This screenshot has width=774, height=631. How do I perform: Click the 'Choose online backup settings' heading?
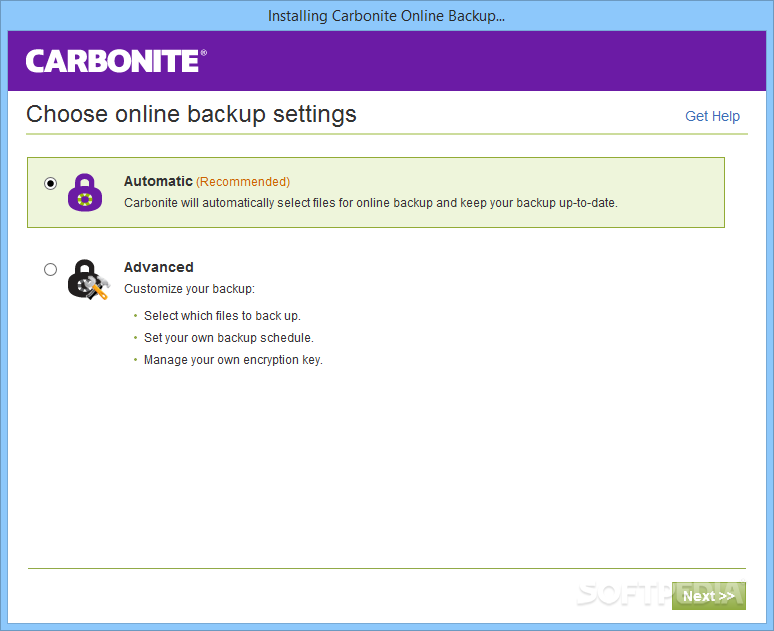click(191, 114)
